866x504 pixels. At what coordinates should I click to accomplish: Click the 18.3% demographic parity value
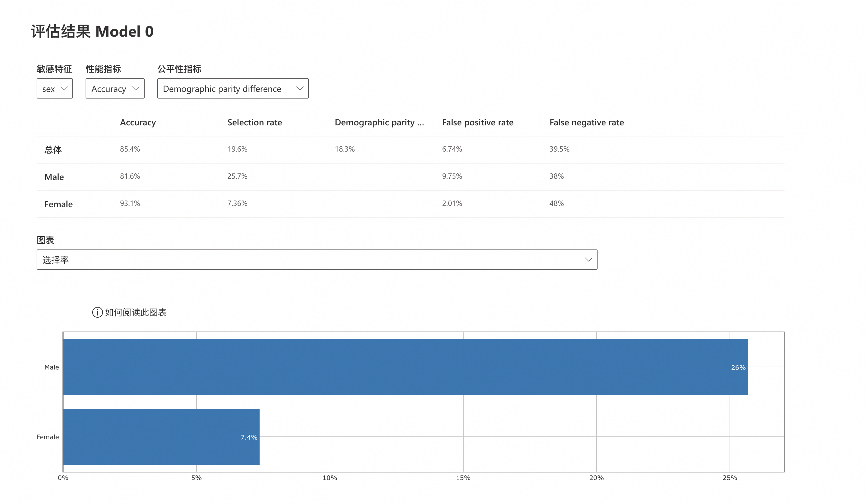pos(345,149)
